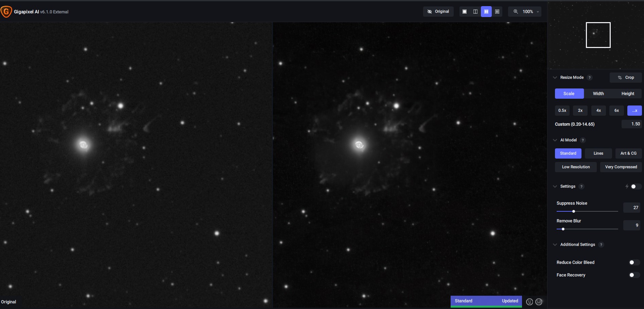This screenshot has height=309, width=644.
Task: Click the Remove Blur value 9 field
Action: (x=632, y=225)
